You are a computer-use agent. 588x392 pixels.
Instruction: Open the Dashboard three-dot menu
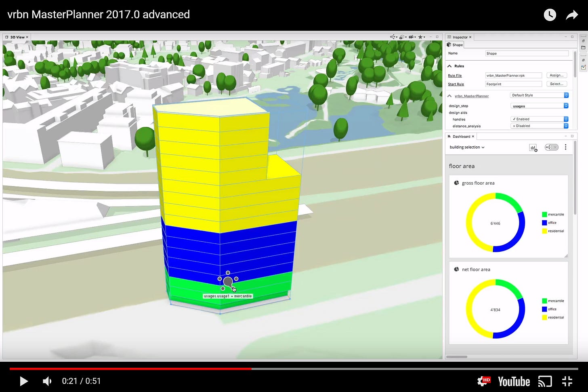[x=565, y=147]
